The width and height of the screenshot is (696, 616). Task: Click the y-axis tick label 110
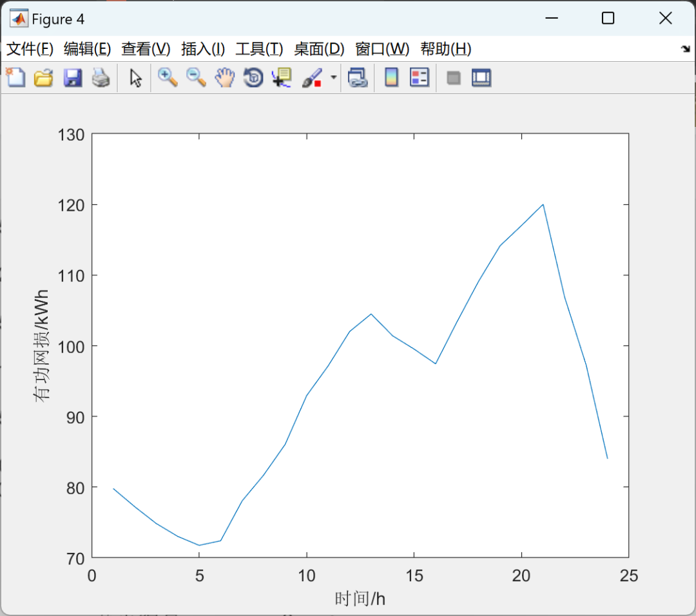pos(71,276)
